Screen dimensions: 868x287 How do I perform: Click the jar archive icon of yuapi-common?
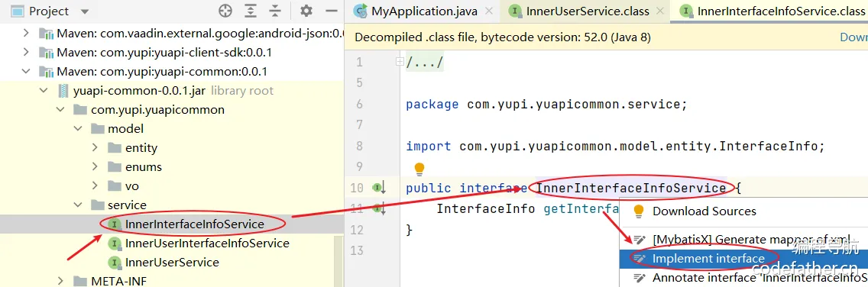[x=63, y=91]
